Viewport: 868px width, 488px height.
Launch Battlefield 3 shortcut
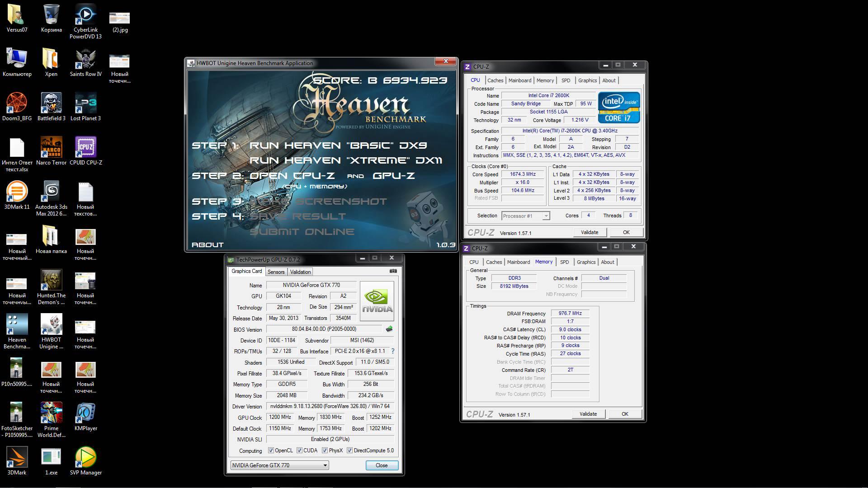[x=51, y=107]
